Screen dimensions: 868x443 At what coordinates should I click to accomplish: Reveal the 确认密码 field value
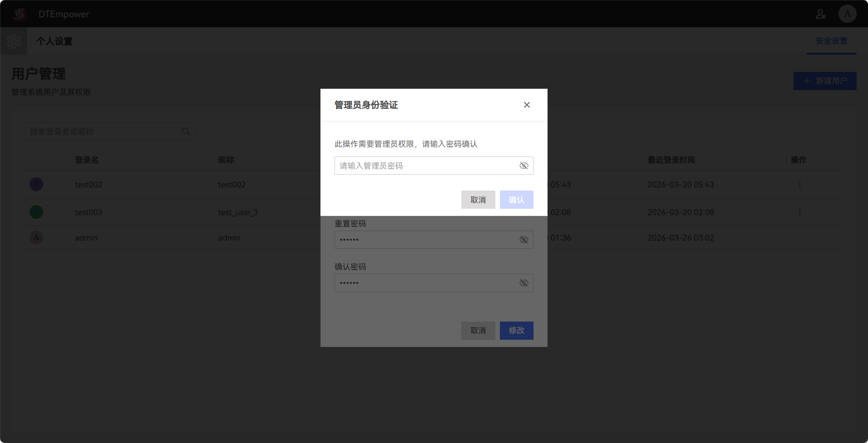524,283
